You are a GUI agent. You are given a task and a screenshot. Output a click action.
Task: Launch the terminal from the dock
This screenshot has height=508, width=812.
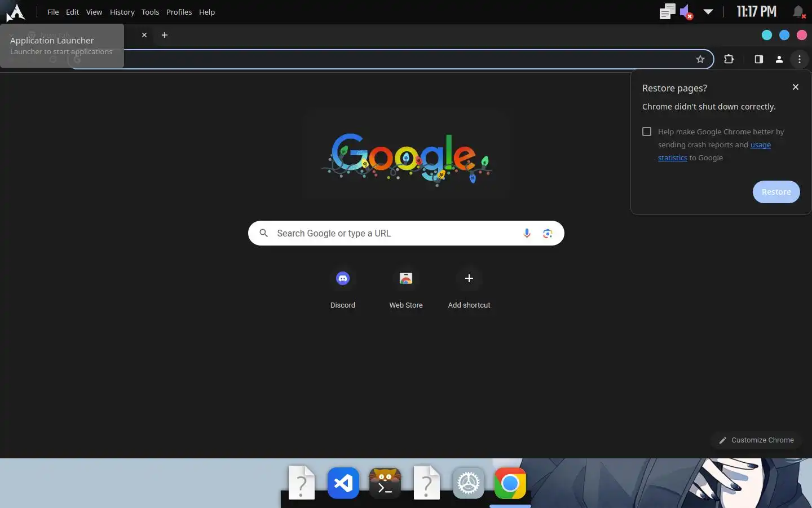pyautogui.click(x=385, y=483)
